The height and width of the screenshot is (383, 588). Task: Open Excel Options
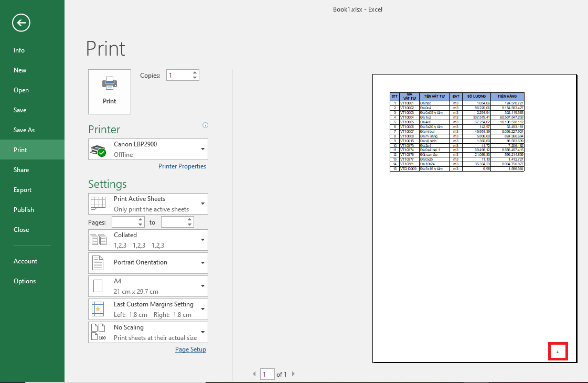32,281
